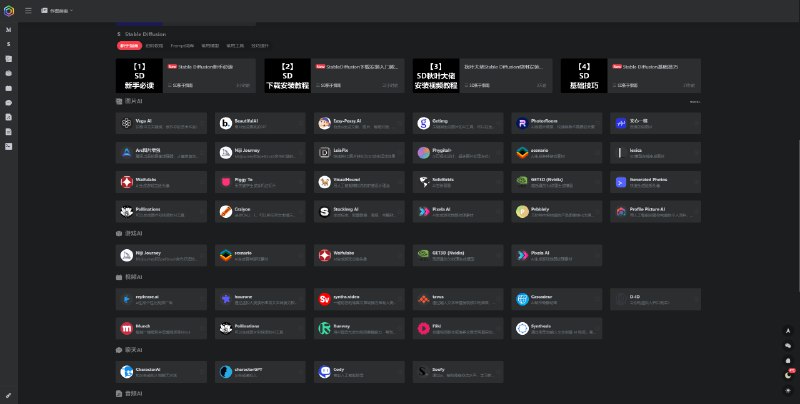Screen dimensions: 800x404
Task: Switch to the Prompt tab under Stable Diffusion
Action: pos(182,46)
